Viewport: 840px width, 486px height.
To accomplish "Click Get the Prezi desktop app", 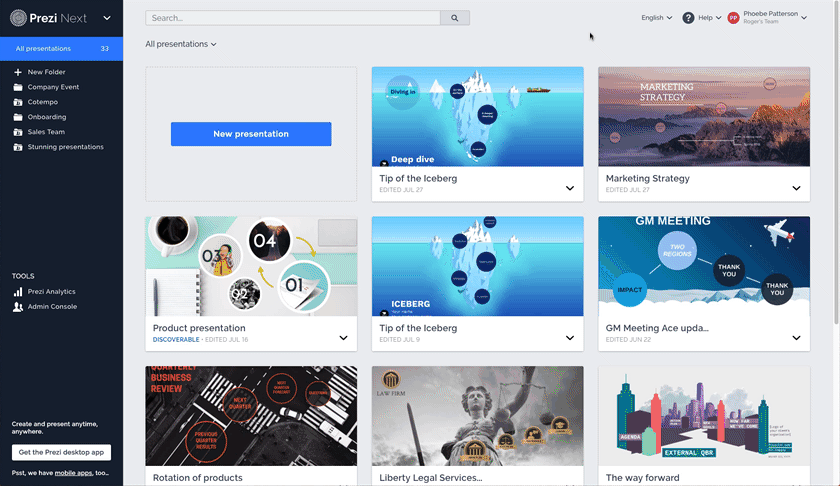I will click(61, 453).
